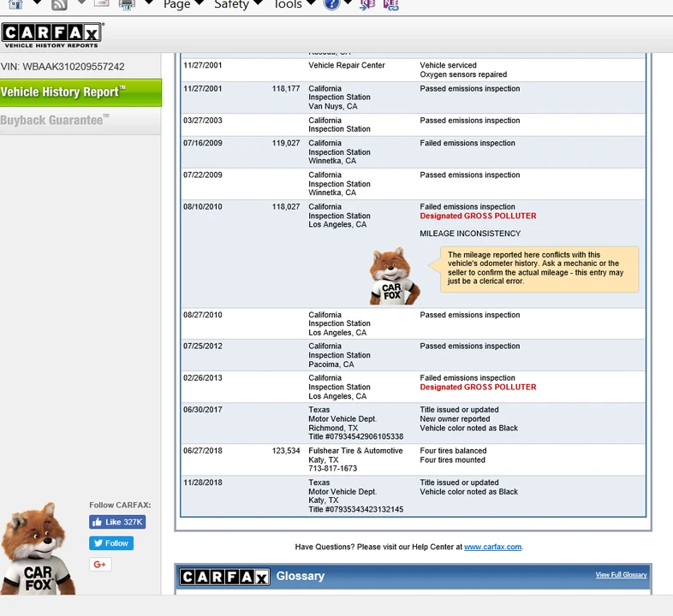Click the 07/25/2012 date cell

pyautogui.click(x=203, y=346)
